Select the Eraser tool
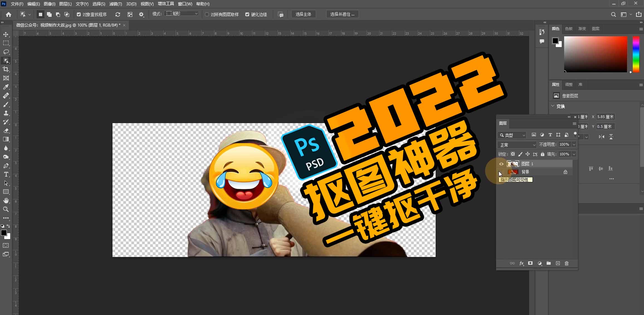This screenshot has width=644, height=315. pos(6,131)
